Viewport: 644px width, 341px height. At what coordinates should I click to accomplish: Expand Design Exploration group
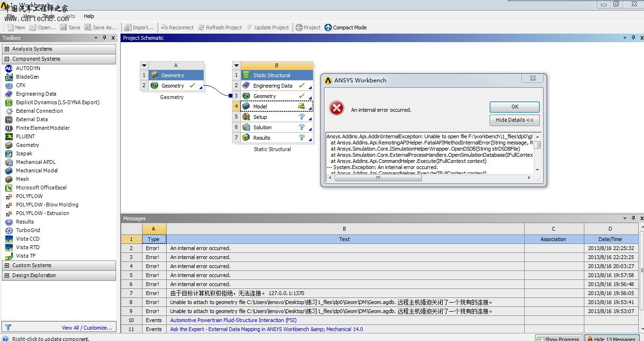[7, 275]
